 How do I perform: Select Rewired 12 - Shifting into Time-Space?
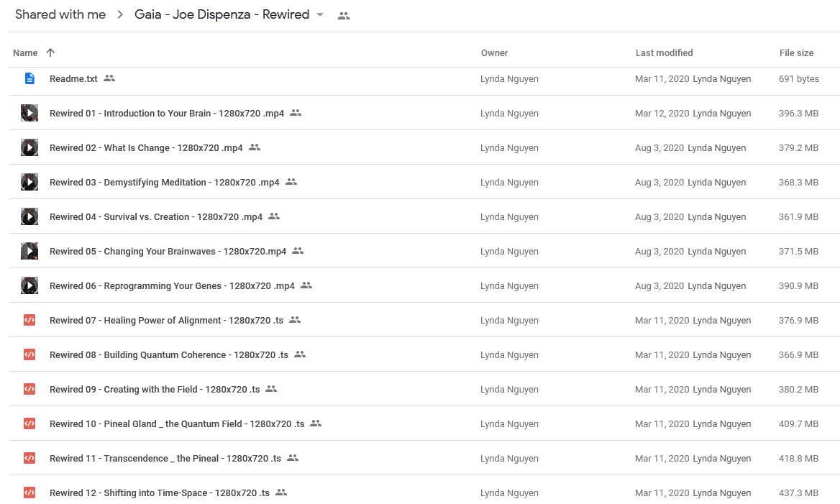159,493
